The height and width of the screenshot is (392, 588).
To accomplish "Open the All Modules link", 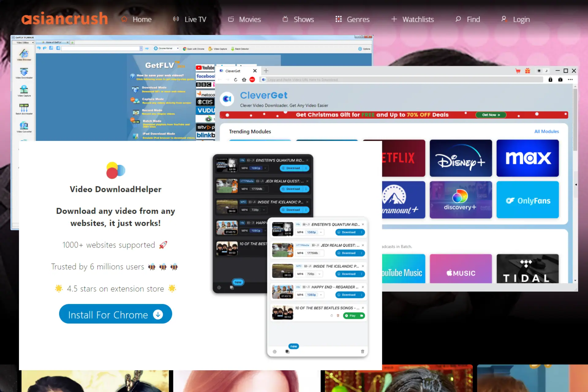I will (x=546, y=131).
